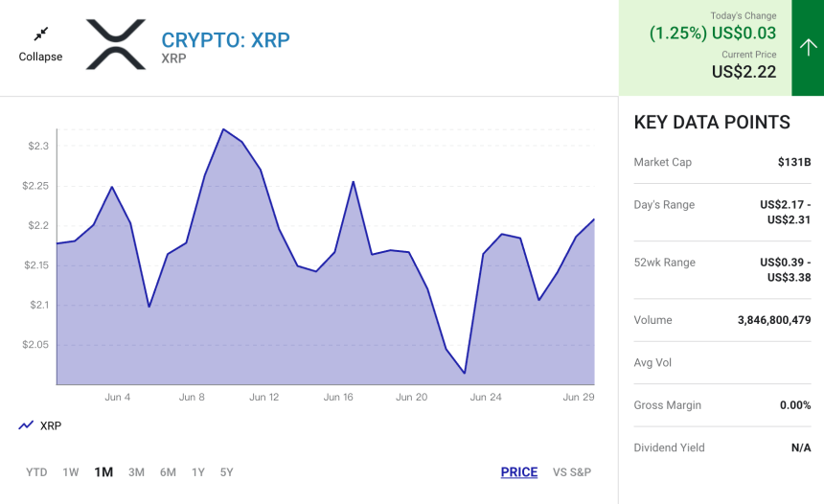824x504 pixels.
Task: Collapse the XRP chart panel
Action: (x=40, y=45)
